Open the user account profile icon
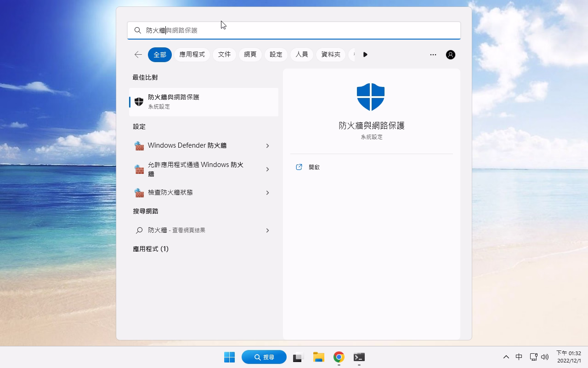Screen dimensions: 588x368 450,55
